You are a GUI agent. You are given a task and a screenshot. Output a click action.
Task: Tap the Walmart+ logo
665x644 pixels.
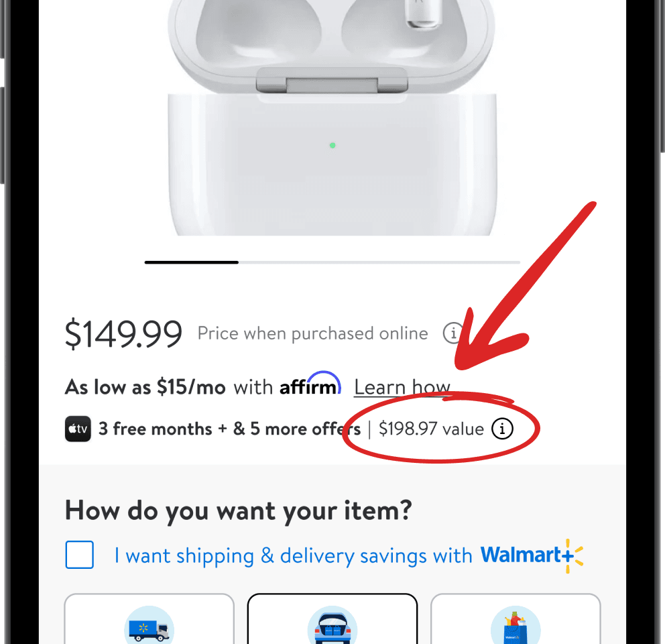(532, 555)
